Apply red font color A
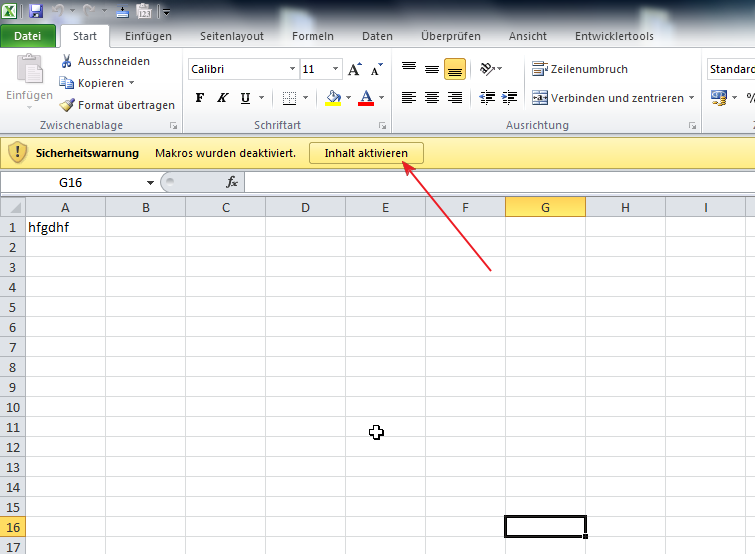 point(366,98)
